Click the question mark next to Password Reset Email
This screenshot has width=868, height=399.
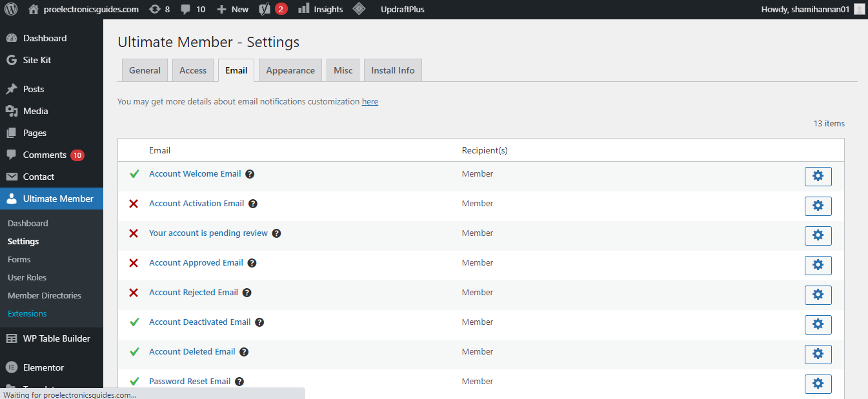click(239, 382)
